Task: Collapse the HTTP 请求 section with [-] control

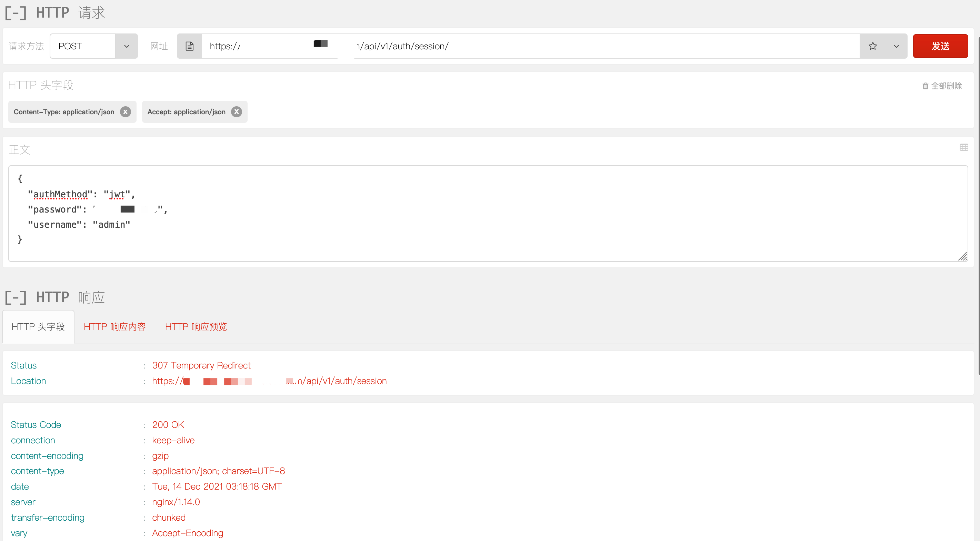Action: (x=15, y=12)
